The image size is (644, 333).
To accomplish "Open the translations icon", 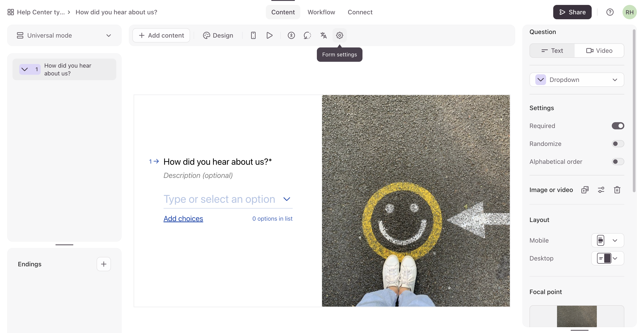I will pos(324,35).
